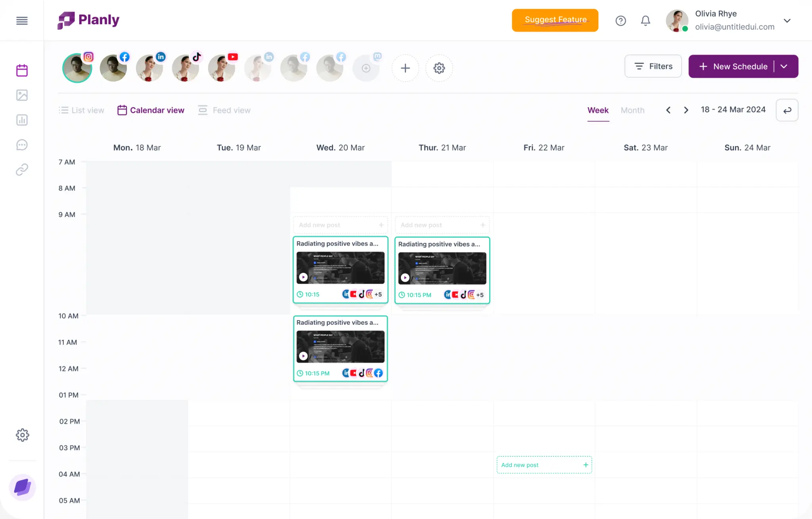
Task: Open link icon in left sidebar
Action: pyautogui.click(x=22, y=170)
